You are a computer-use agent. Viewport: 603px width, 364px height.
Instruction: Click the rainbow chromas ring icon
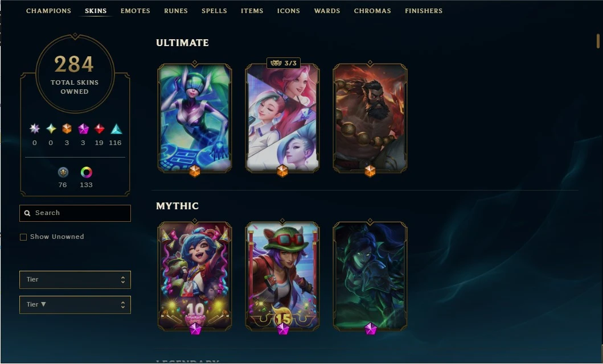86,172
